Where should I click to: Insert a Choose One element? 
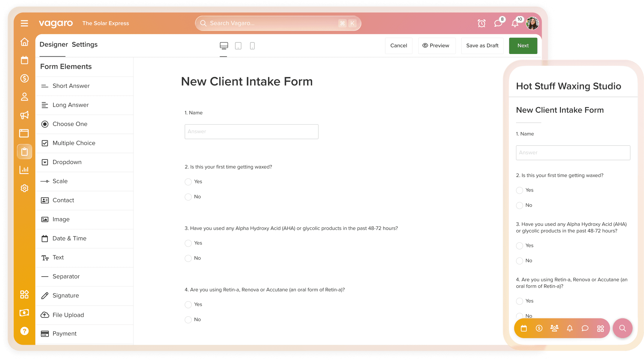click(x=70, y=124)
